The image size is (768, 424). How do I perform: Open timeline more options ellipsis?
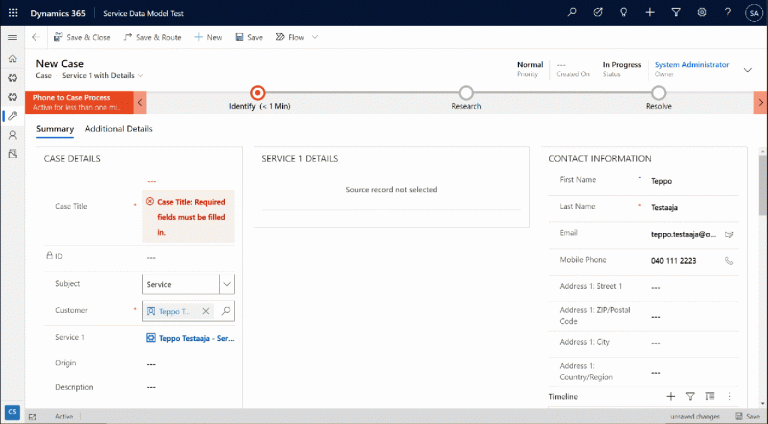pyautogui.click(x=729, y=397)
